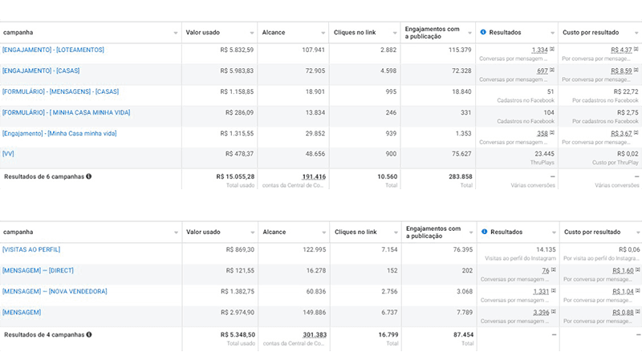The width and height of the screenshot is (642, 364).
Task: Click Resultados header info icon in six-campaign table
Action: coord(483,32)
